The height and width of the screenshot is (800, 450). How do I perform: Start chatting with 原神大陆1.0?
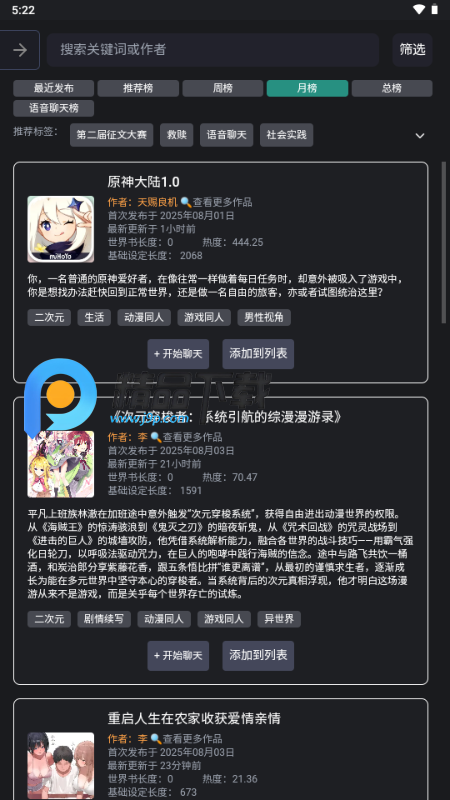pos(178,354)
